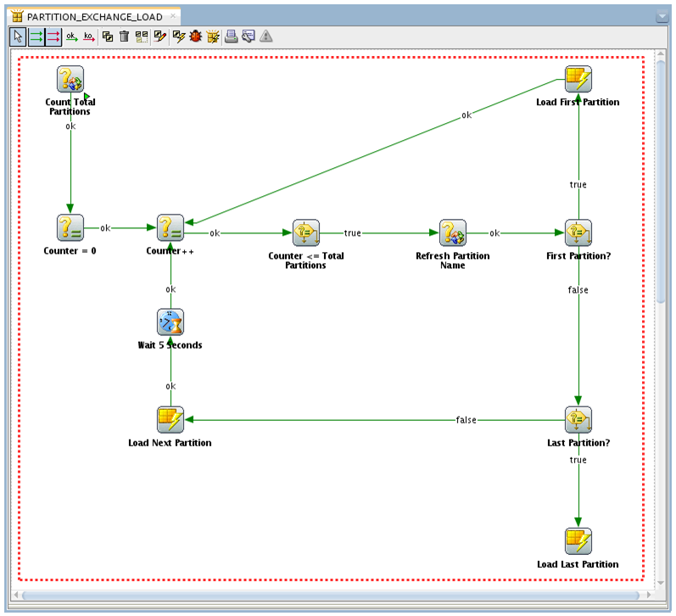The width and height of the screenshot is (676, 616).
Task: Click the vertical scrollbar down arrow
Action: 661,583
